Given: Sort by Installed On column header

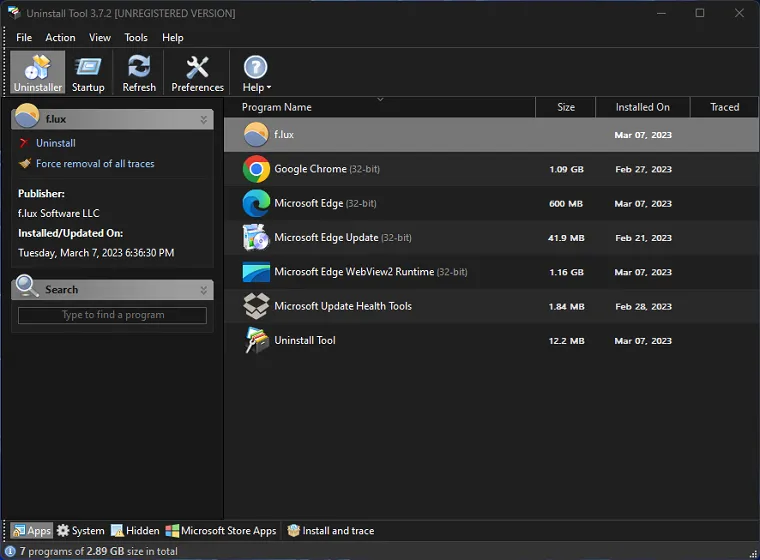Looking at the screenshot, I should 643,107.
